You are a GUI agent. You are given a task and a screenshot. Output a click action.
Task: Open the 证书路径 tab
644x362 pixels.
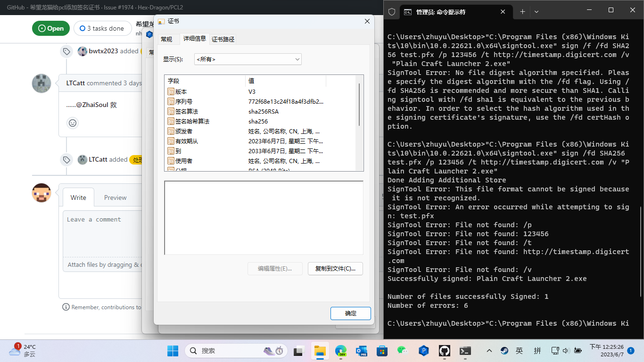(x=223, y=39)
